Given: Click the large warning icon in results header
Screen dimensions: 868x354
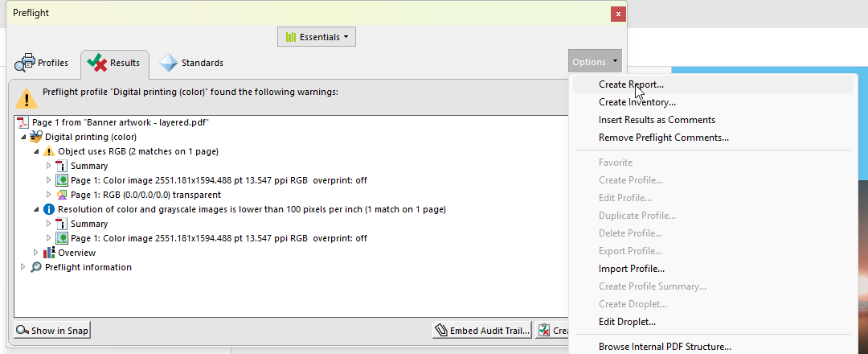Looking at the screenshot, I should coord(27,98).
